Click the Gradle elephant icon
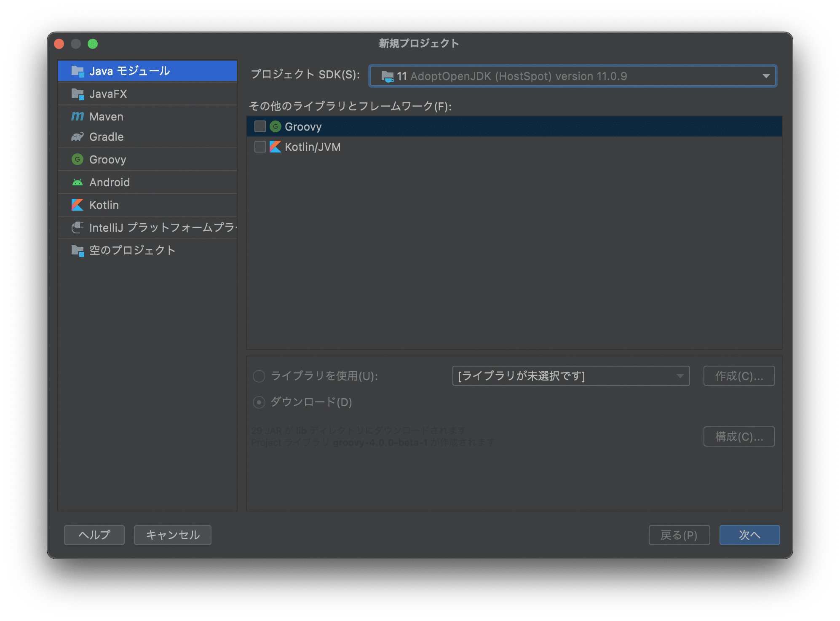This screenshot has height=621, width=840. (78, 137)
